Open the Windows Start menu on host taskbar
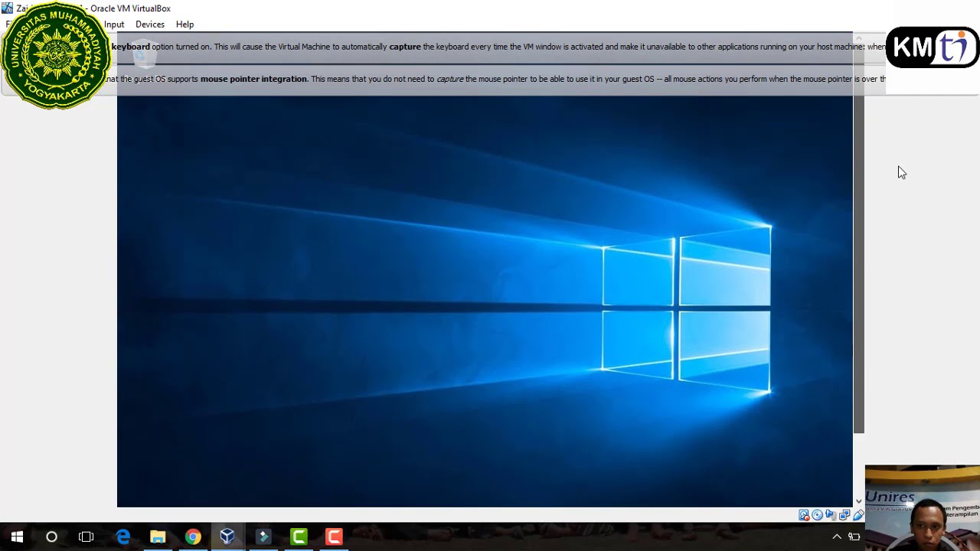Image resolution: width=980 pixels, height=551 pixels. (x=17, y=536)
